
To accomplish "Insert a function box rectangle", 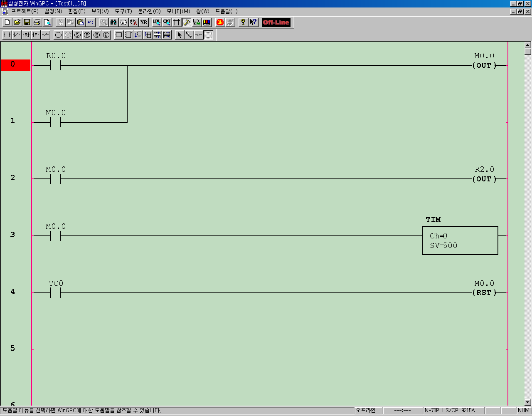I will pos(119,35).
